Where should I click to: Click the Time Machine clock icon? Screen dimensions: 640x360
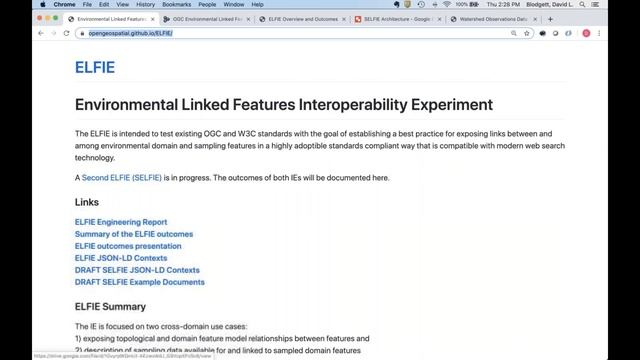coord(421,4)
